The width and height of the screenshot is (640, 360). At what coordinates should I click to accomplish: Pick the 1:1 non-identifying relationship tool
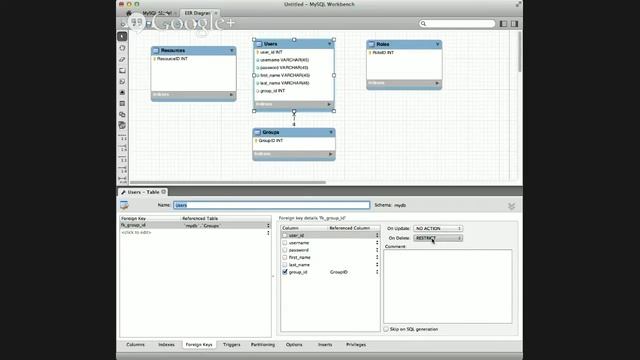point(122,138)
